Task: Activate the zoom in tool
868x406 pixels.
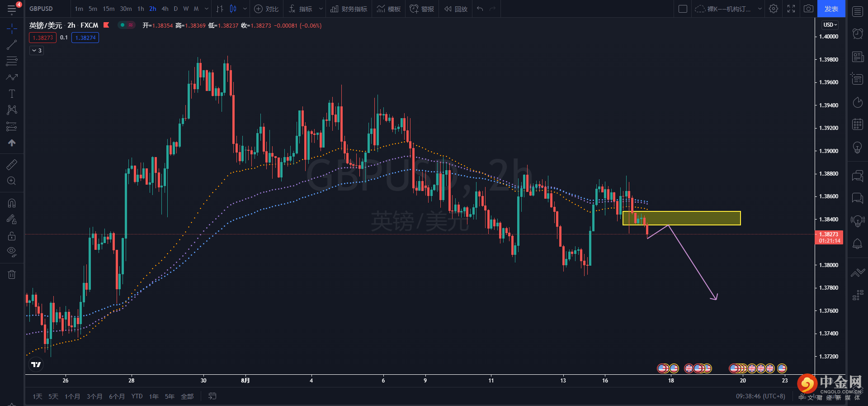Action: click(x=12, y=181)
